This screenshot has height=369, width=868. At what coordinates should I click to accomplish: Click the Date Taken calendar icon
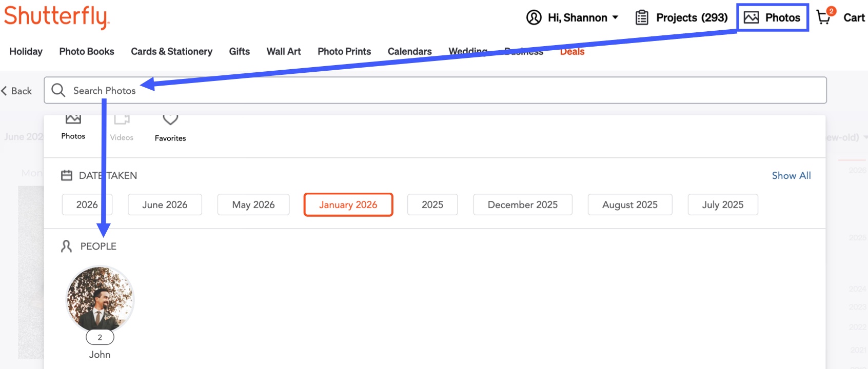(x=67, y=175)
